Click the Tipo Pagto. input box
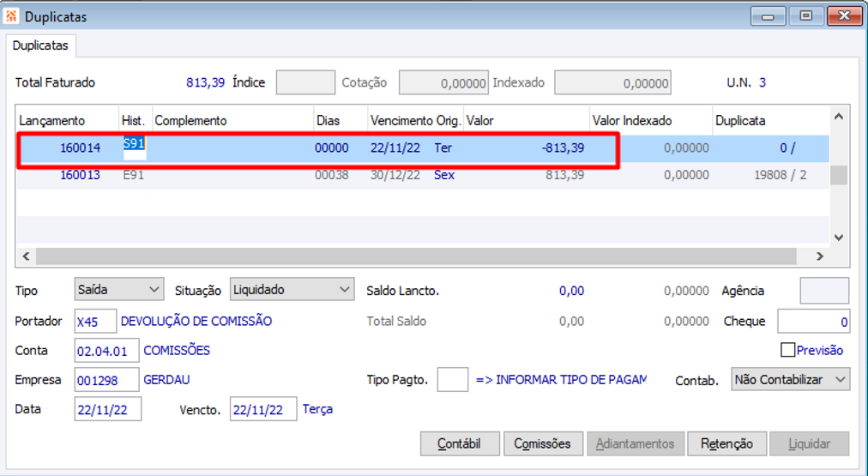Viewport: 868px width, 476px height. (453, 380)
